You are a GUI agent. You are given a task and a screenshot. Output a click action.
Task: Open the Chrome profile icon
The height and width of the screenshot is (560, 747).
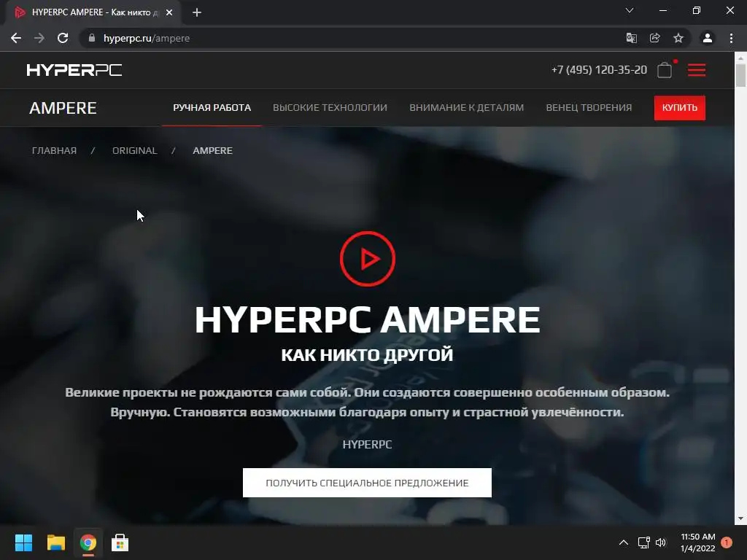(x=708, y=38)
